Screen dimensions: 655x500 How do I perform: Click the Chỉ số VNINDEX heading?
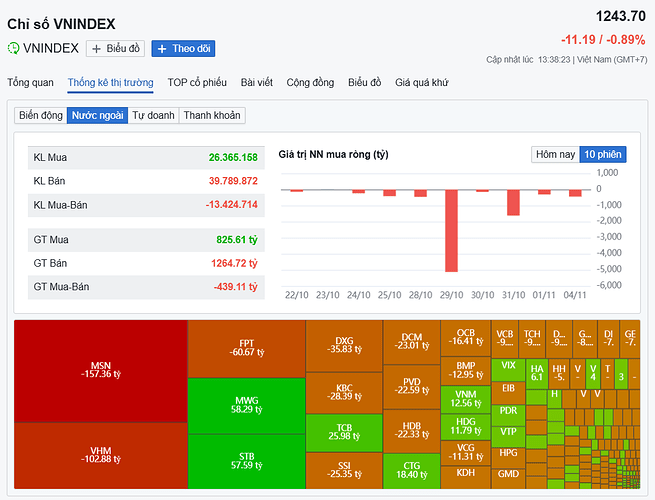(x=61, y=24)
